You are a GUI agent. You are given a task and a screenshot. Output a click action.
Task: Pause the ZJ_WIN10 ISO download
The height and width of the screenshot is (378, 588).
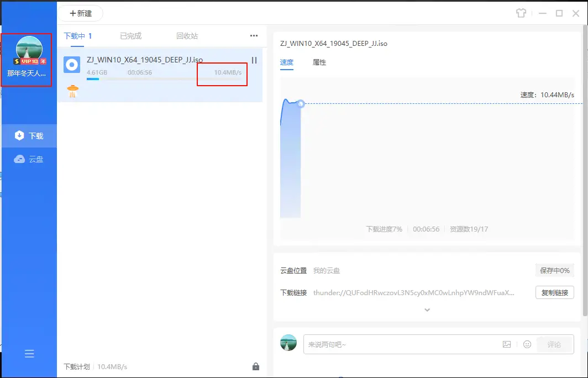(x=254, y=60)
